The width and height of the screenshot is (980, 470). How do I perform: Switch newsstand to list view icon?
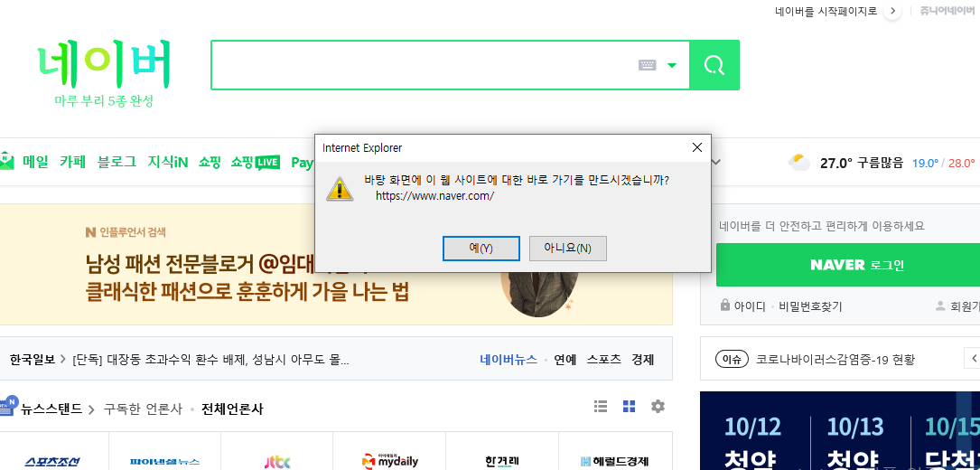[x=601, y=406]
